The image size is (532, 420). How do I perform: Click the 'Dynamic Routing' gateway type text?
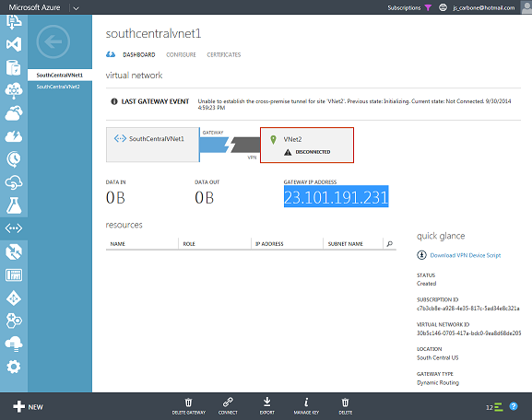coord(438,383)
